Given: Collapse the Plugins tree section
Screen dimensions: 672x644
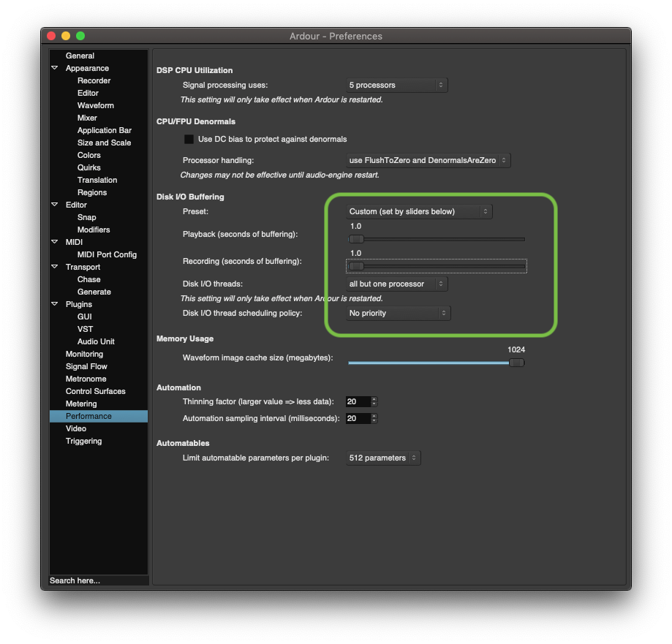Looking at the screenshot, I should [x=55, y=305].
